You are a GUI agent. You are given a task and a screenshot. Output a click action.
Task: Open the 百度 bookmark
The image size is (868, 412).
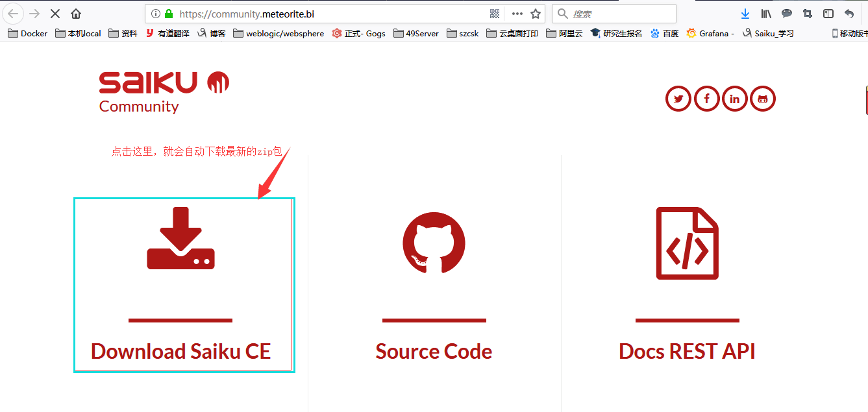coord(664,33)
